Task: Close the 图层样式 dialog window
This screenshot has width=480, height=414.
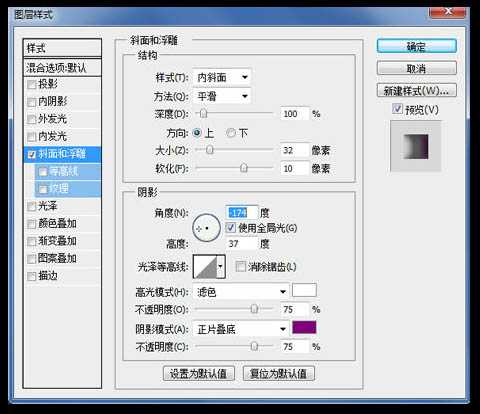Action: pyautogui.click(x=448, y=12)
